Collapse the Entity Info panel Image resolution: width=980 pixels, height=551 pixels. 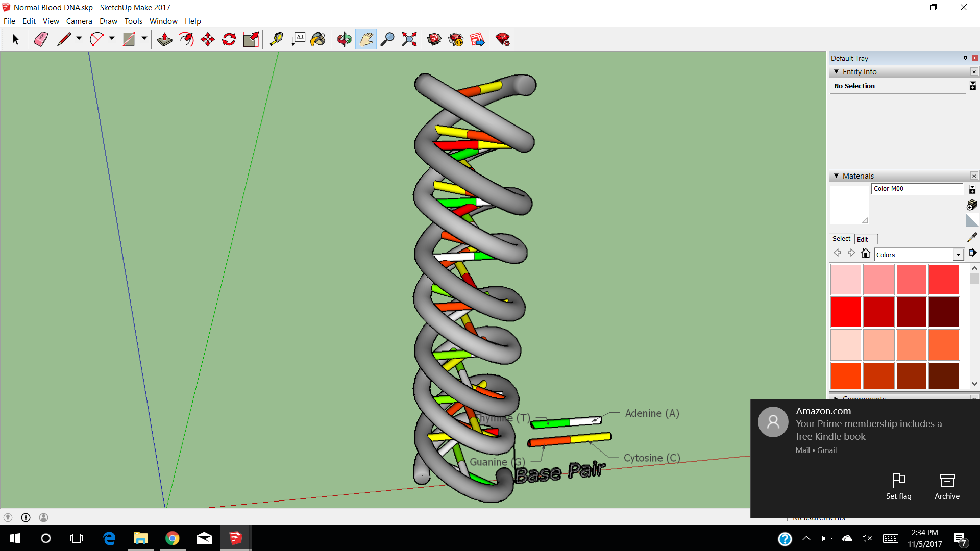coord(836,72)
